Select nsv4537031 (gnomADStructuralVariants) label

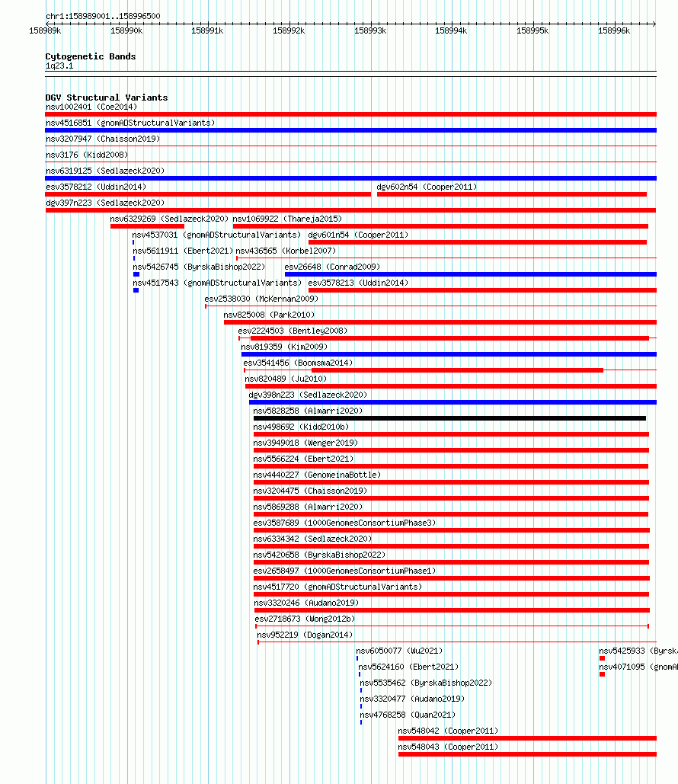pyautogui.click(x=216, y=235)
